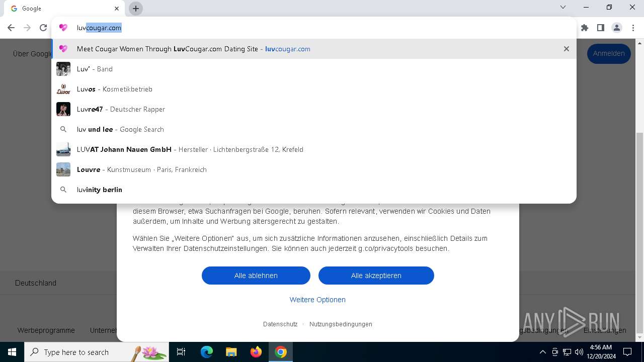Open the Einstellungen footer link
The width and height of the screenshot is (644, 362).
[x=605, y=330]
